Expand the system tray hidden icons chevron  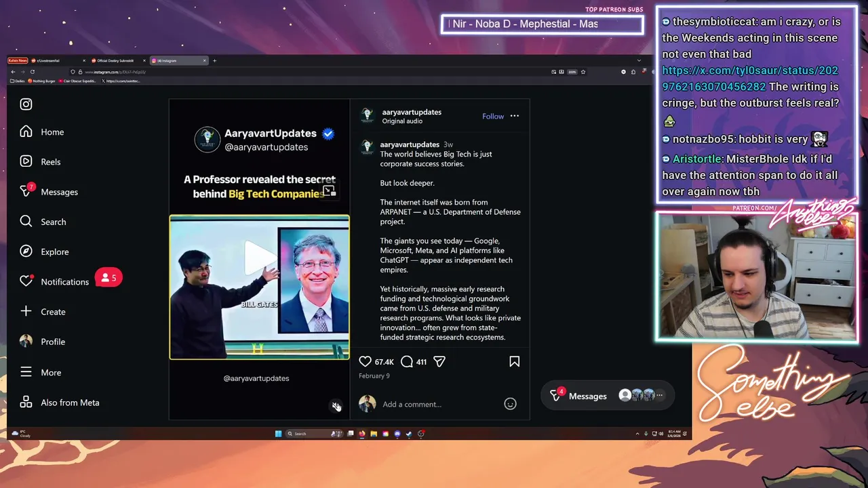tap(637, 434)
